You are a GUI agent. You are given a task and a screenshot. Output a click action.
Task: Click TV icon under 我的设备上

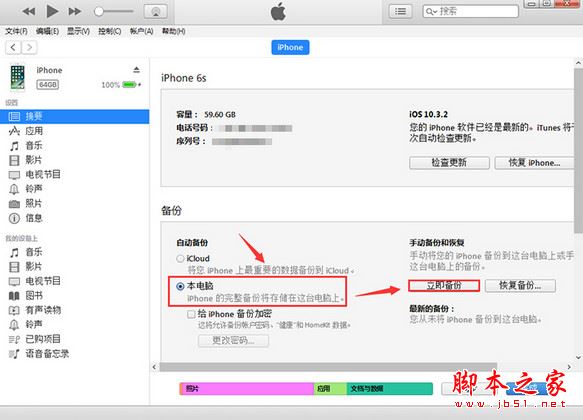(x=14, y=281)
